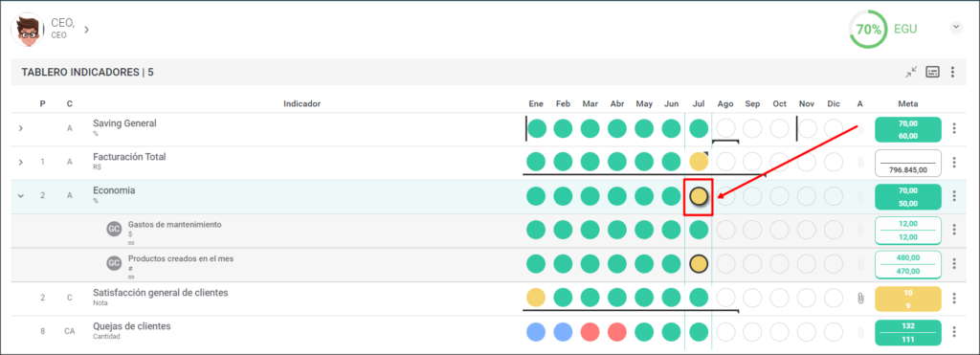Open the Satisfacción general de clientes indicator

161,292
